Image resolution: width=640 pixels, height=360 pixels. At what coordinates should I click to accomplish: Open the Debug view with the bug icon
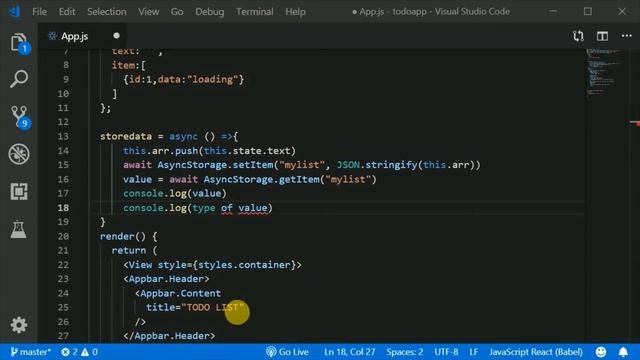pyautogui.click(x=19, y=154)
